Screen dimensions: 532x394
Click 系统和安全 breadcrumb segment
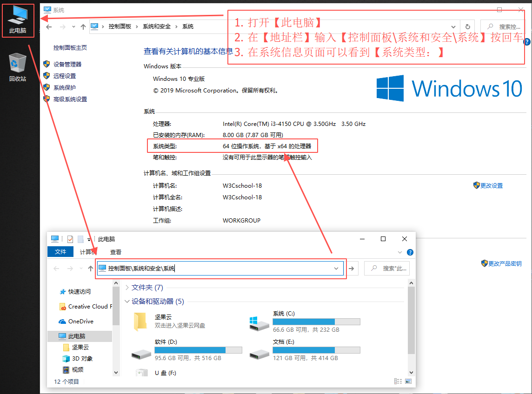[x=157, y=26]
